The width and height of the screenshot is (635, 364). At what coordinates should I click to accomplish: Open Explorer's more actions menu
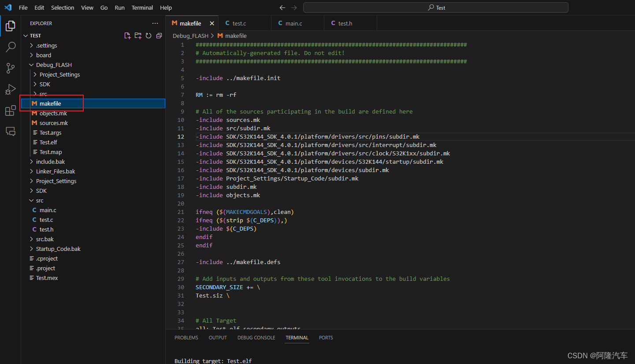[155, 23]
